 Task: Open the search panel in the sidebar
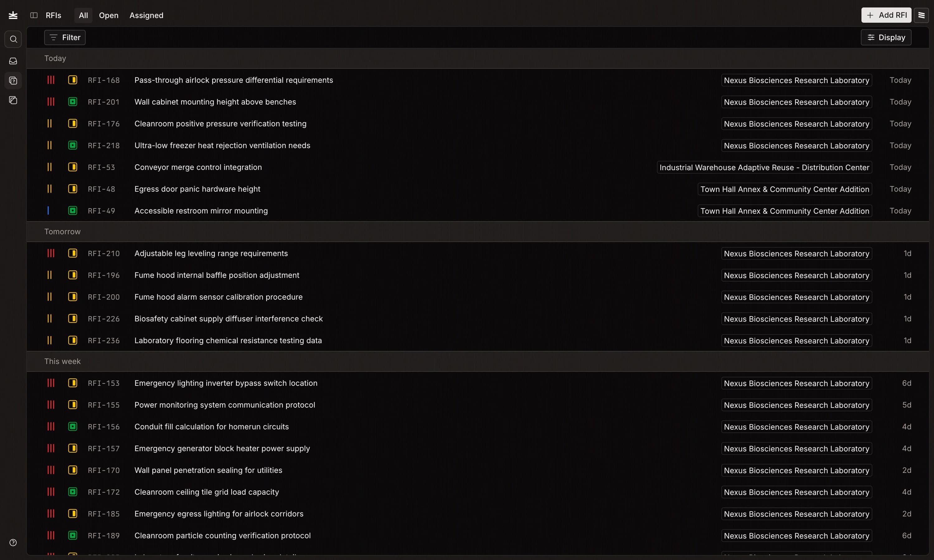(x=13, y=39)
